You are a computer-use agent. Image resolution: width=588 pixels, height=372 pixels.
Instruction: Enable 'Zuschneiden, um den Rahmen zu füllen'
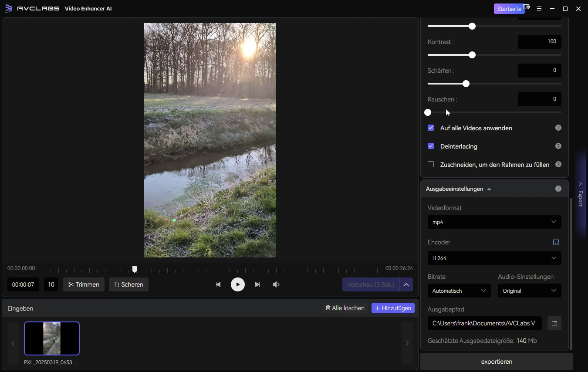tap(431, 165)
